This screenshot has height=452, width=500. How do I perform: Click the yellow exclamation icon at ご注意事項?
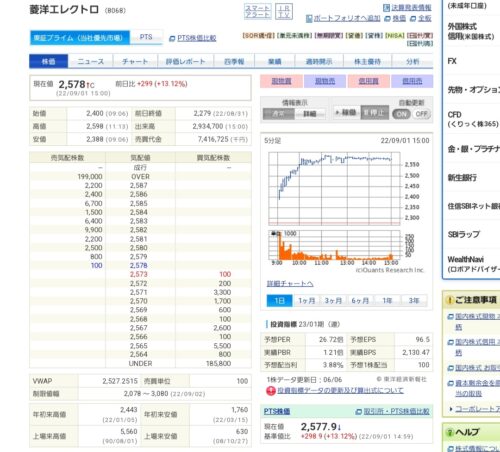450,300
